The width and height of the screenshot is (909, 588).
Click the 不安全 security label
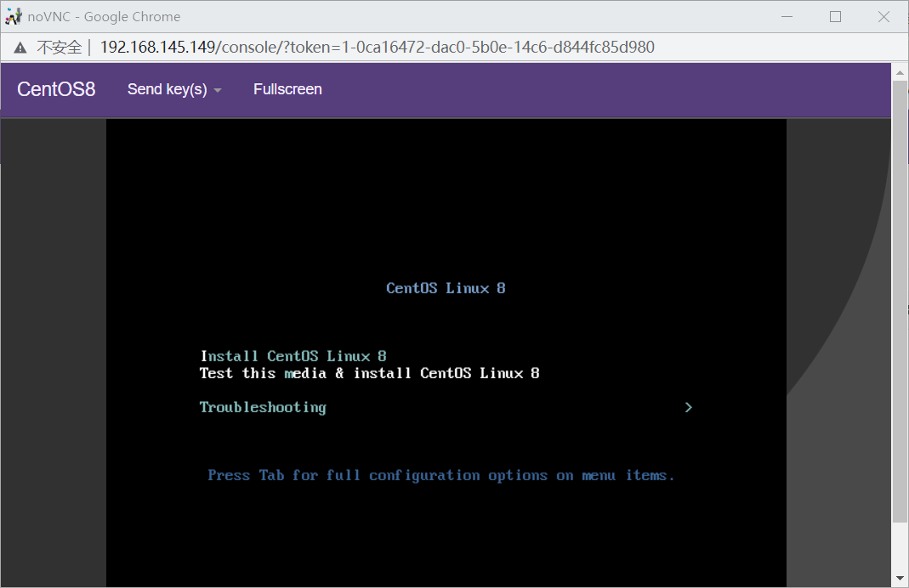pos(60,47)
